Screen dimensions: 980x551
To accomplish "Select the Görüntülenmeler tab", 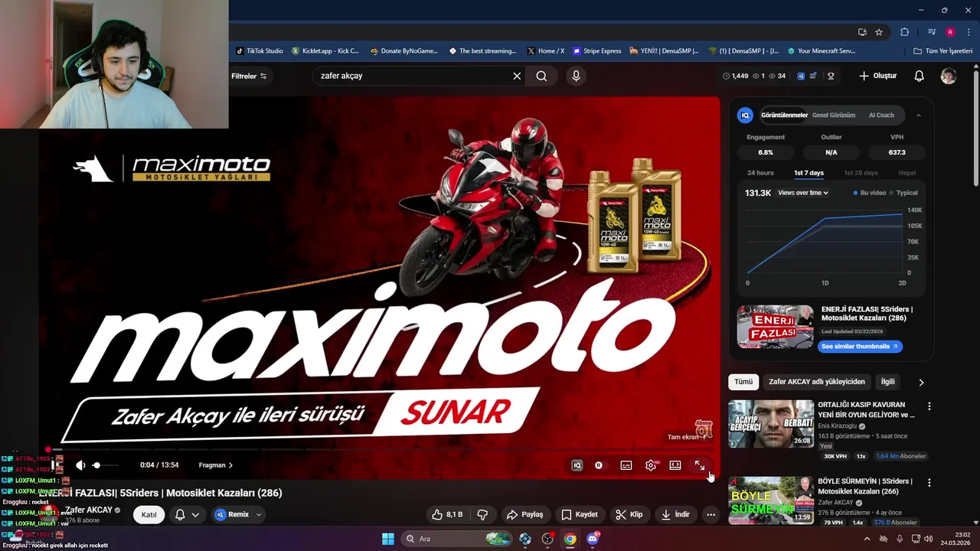I will pos(784,116).
